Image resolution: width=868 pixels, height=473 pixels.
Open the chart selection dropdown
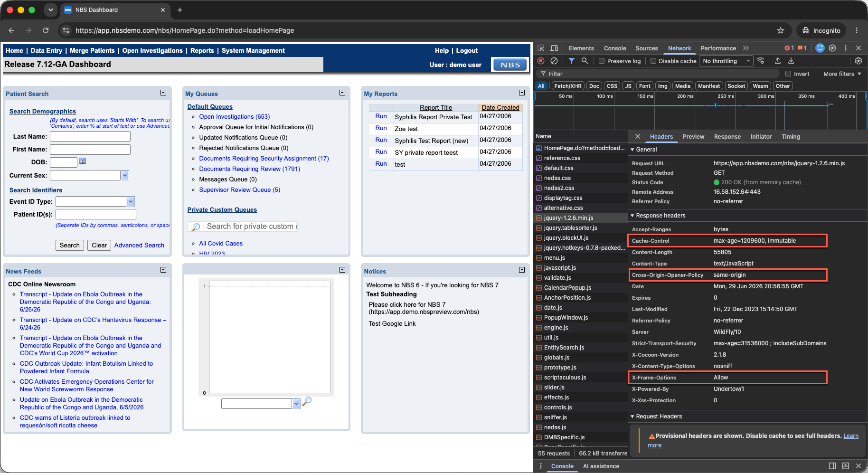[x=296, y=404]
